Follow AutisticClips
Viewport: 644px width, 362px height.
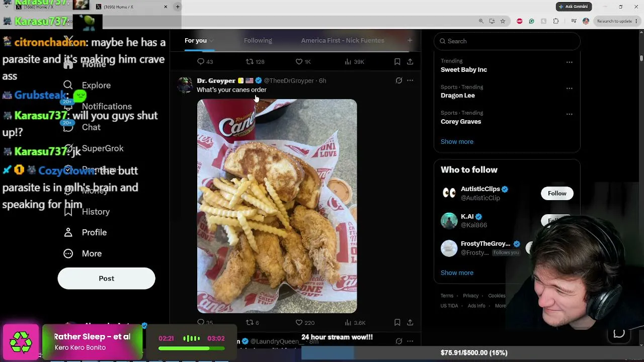click(x=557, y=193)
